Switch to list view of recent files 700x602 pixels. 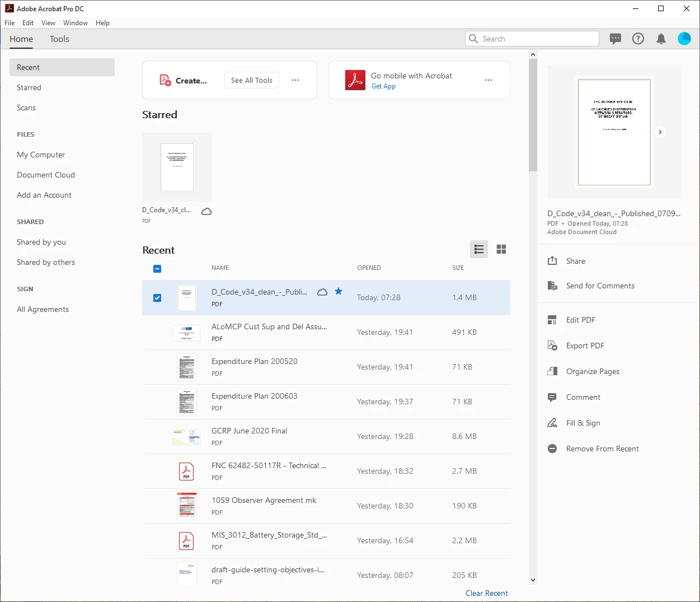pos(479,249)
